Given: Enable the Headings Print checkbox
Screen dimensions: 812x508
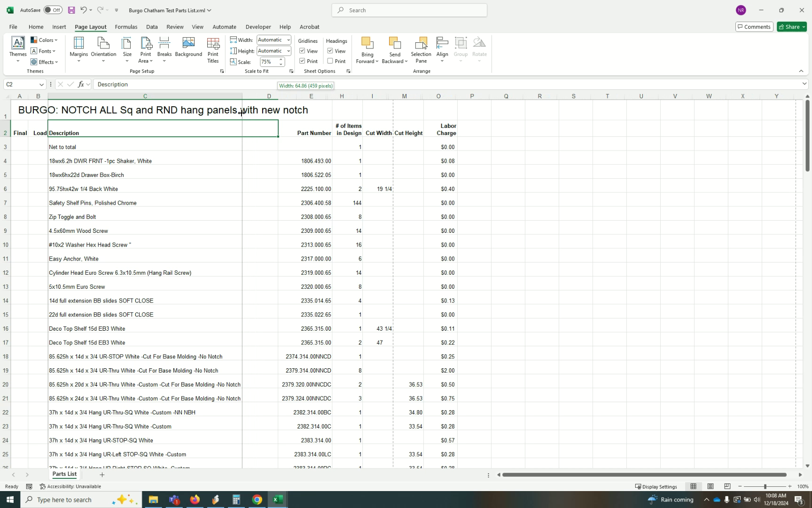Looking at the screenshot, I should pos(330,61).
